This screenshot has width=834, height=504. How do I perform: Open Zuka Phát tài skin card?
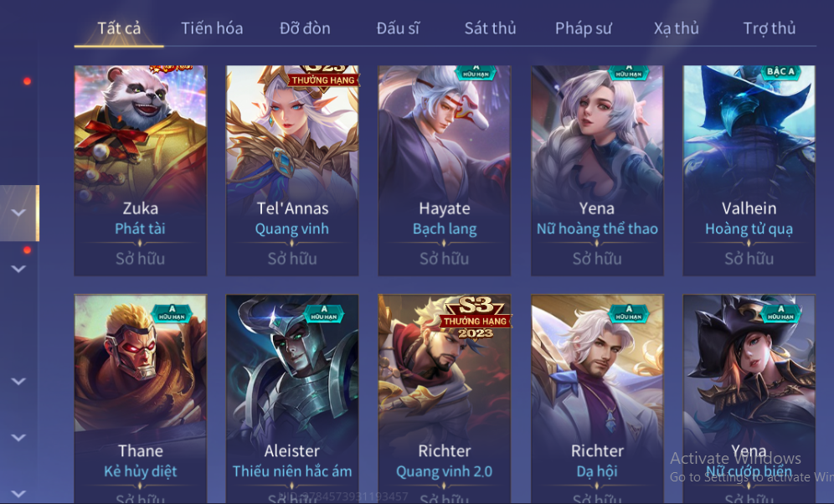[141, 170]
